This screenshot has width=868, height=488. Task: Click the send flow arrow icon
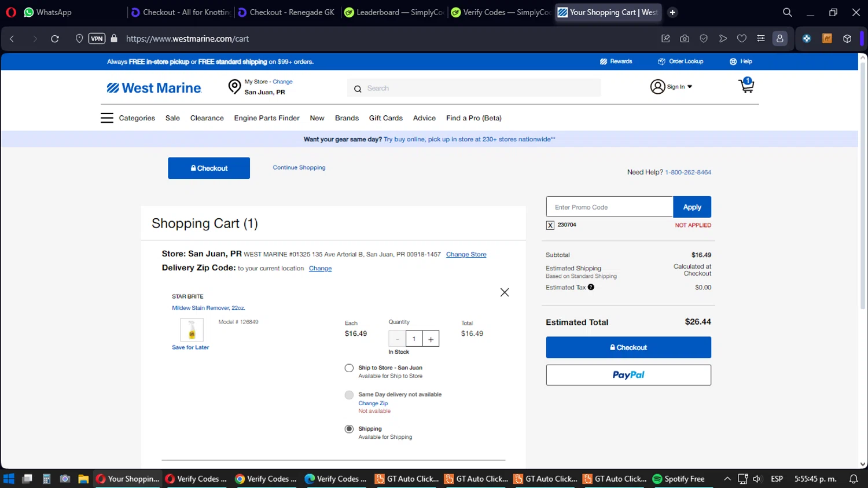(x=723, y=39)
